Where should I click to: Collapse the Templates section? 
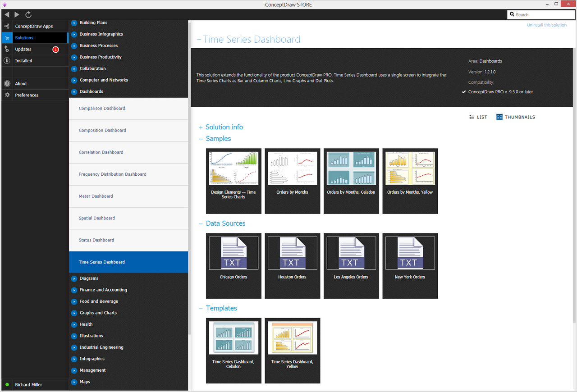(x=201, y=309)
